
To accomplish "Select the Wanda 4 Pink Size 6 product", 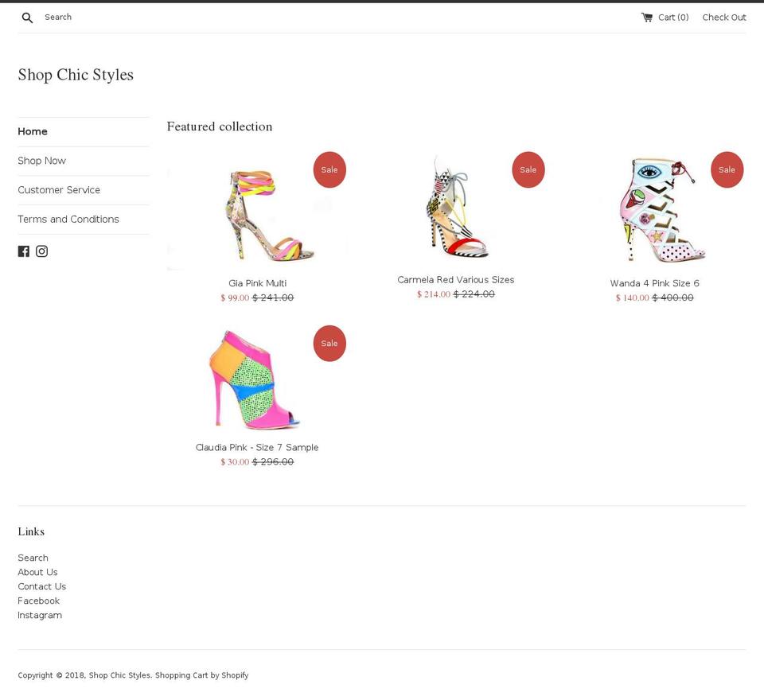I will click(654, 282).
